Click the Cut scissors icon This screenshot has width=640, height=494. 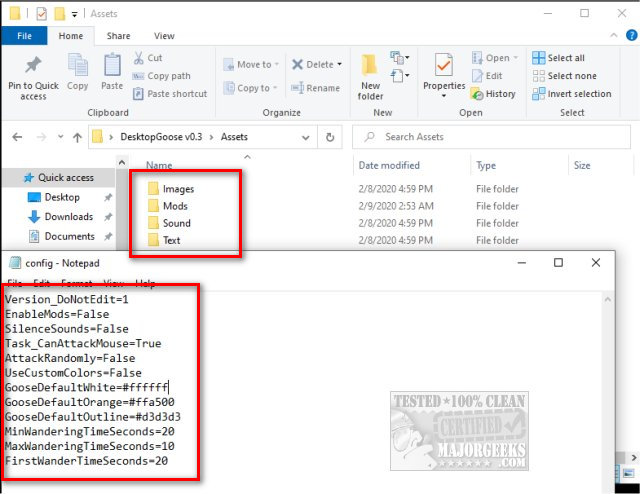[x=139, y=58]
